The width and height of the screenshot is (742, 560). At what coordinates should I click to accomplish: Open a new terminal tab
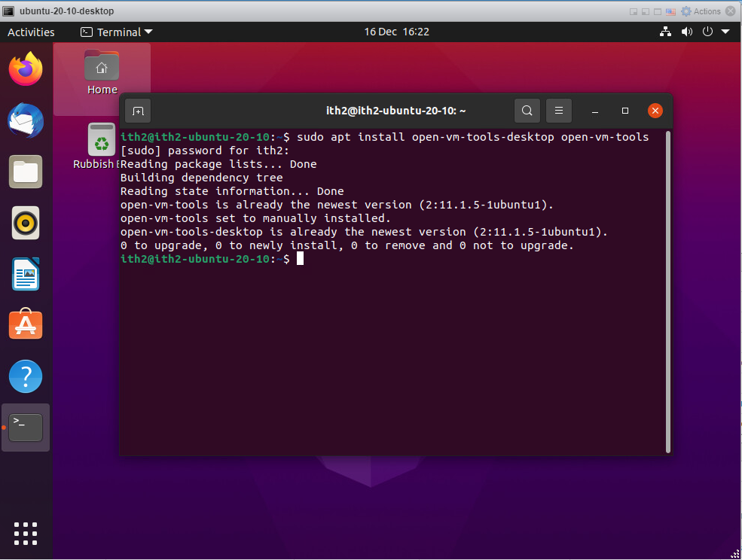coord(138,111)
